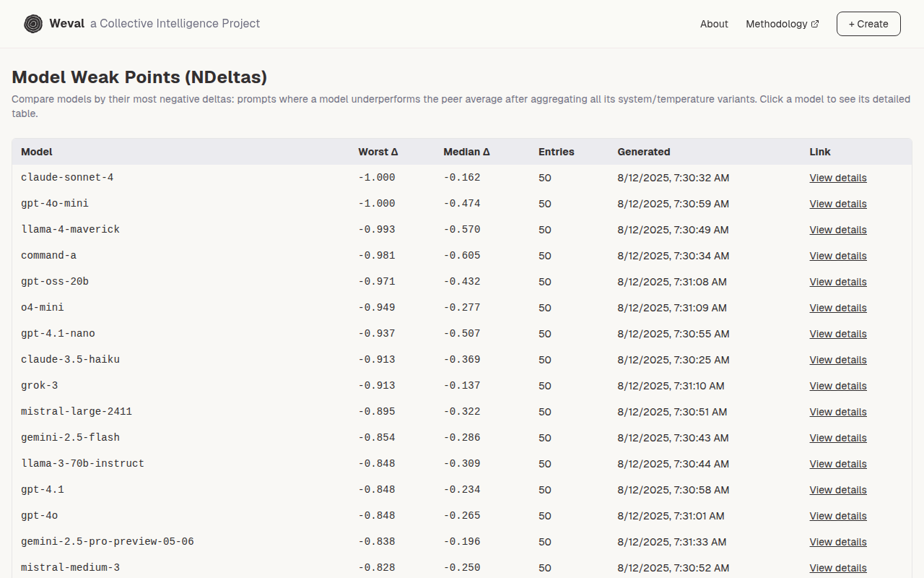
Task: Click the 8/12/2025, 7:31:10 AM timestamp
Action: pos(671,386)
